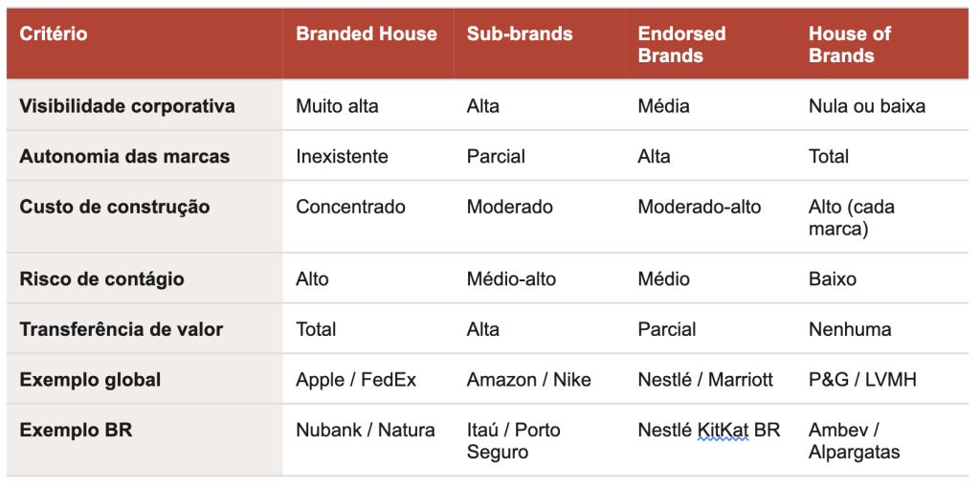Select the 'Alto (cada marca)' cell
The height and width of the screenshot is (488, 980).
tap(851, 218)
